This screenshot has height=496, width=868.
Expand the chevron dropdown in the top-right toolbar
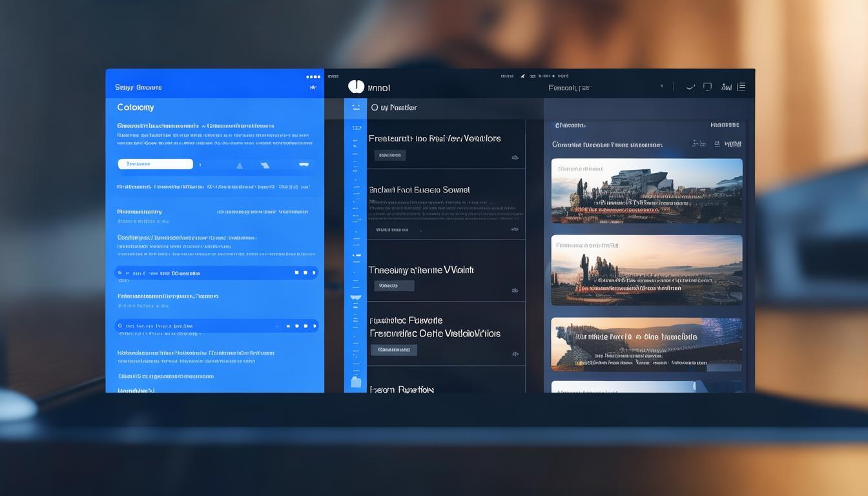tap(690, 87)
